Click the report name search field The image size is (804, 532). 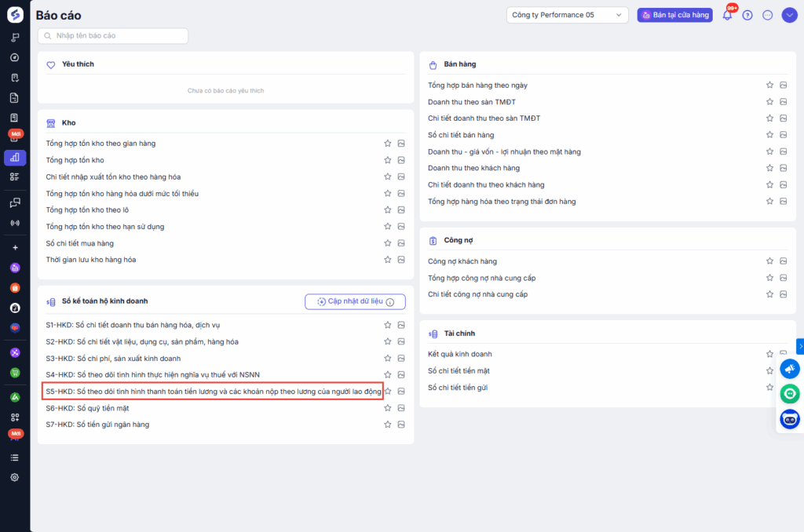(114, 36)
